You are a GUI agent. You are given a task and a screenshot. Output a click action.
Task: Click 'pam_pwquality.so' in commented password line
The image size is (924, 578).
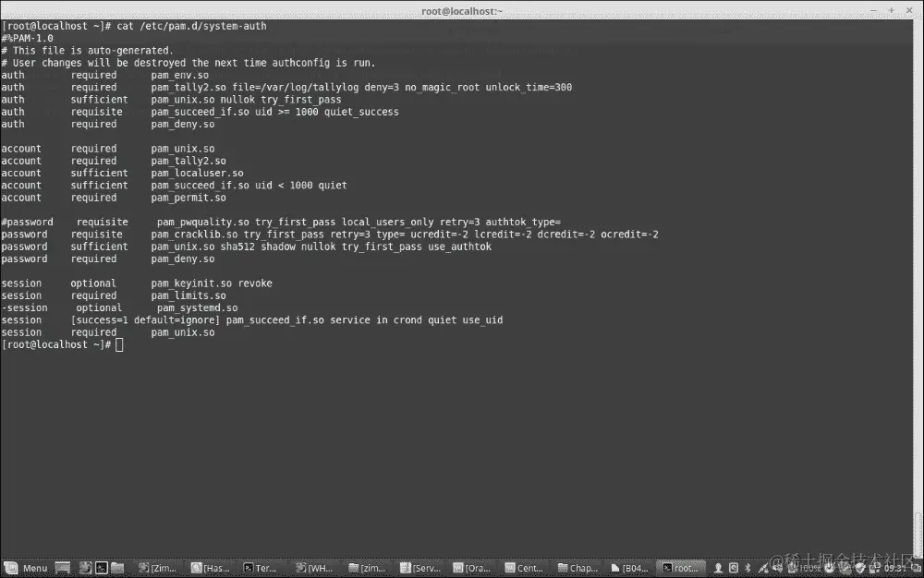point(203,222)
